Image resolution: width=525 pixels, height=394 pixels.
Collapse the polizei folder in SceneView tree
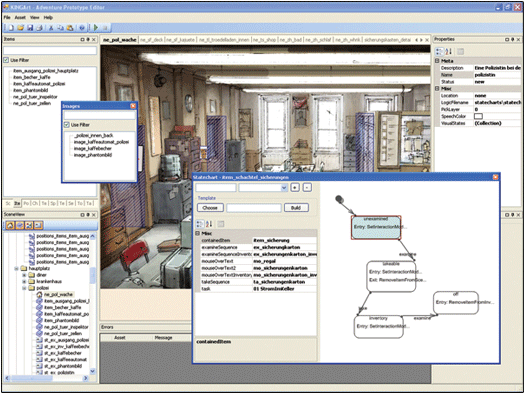pyautogui.click(x=24, y=288)
